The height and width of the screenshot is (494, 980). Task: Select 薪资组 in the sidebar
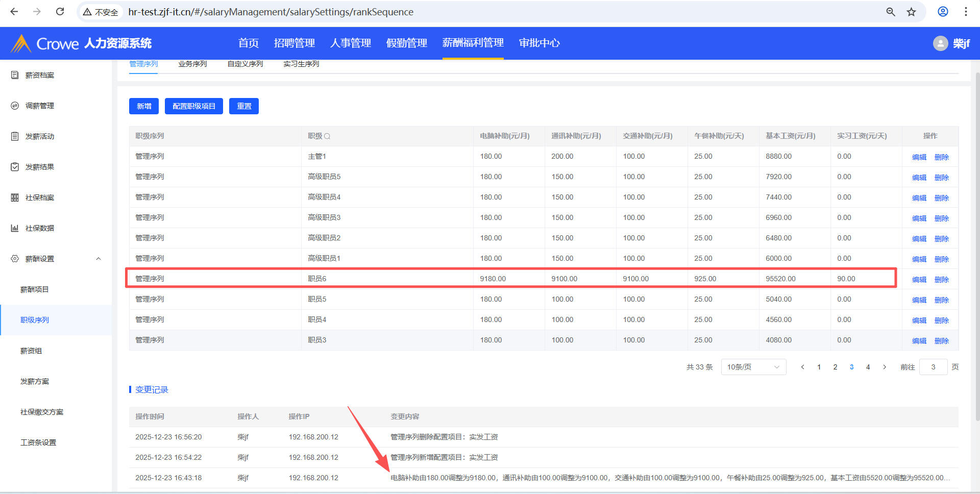[31, 351]
